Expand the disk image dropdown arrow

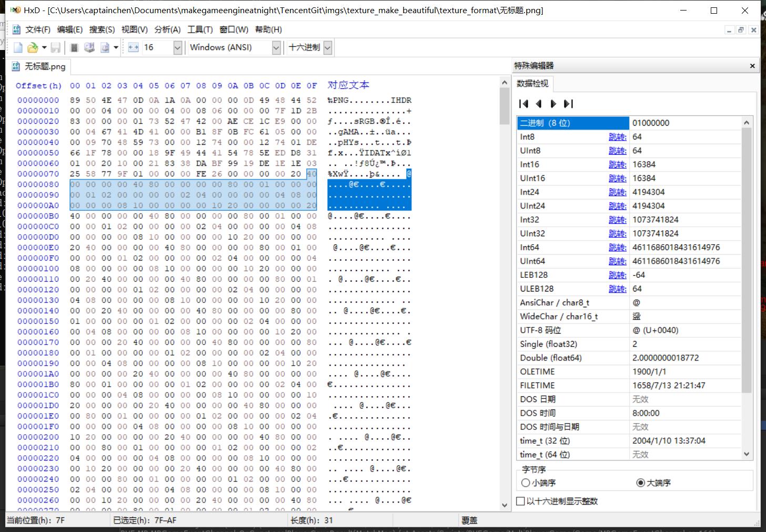(116, 47)
